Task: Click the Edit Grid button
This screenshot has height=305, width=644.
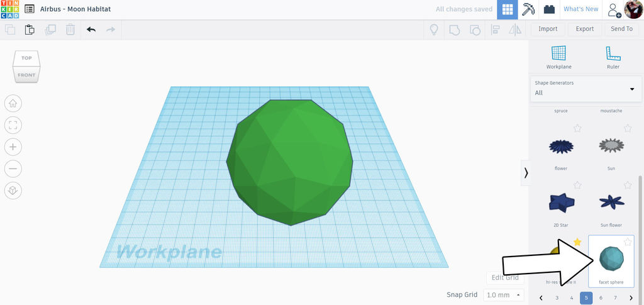Action: click(x=505, y=278)
